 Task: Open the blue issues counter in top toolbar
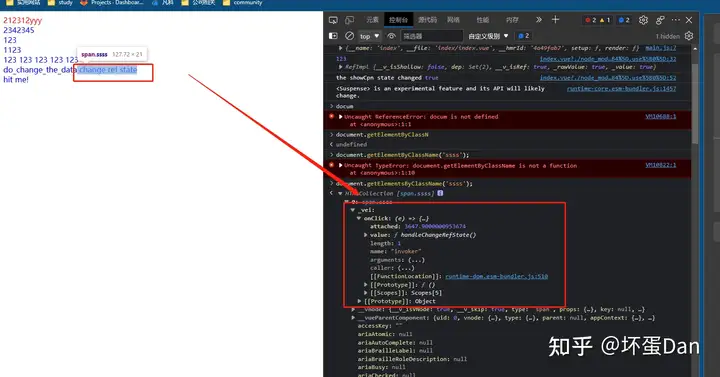[624, 20]
